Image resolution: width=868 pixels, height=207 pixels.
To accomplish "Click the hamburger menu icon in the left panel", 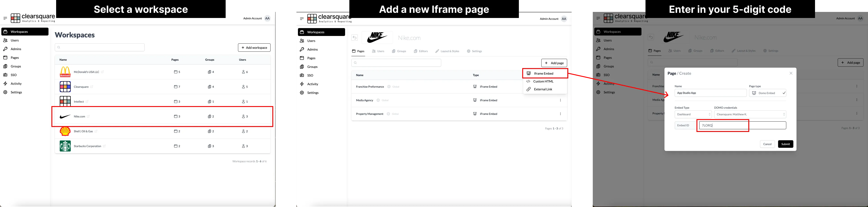I will click(x=5, y=18).
